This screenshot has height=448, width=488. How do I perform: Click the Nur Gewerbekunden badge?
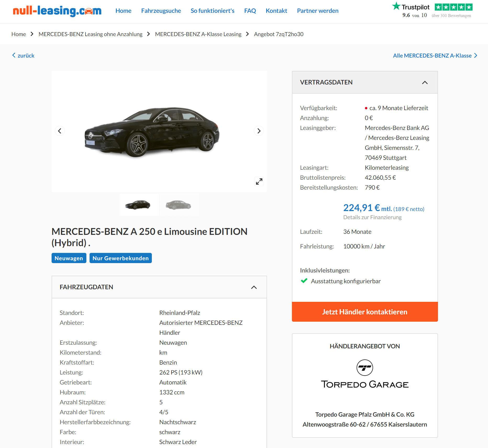(120, 258)
